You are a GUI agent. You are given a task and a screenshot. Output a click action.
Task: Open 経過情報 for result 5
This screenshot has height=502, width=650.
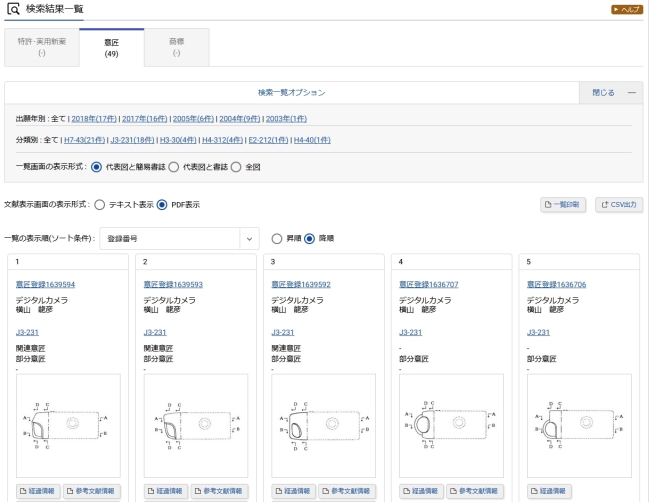point(546,491)
